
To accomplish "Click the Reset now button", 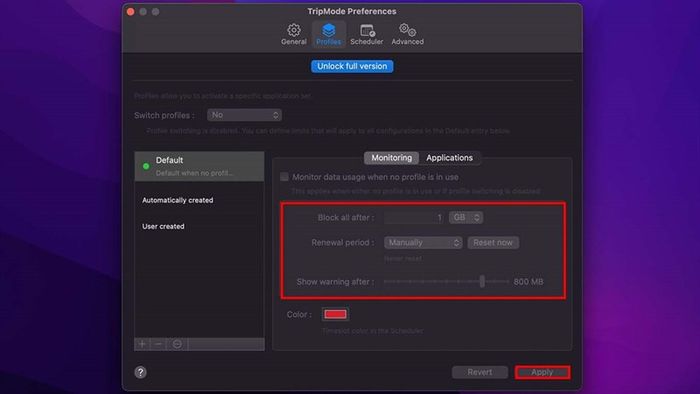I will 493,242.
